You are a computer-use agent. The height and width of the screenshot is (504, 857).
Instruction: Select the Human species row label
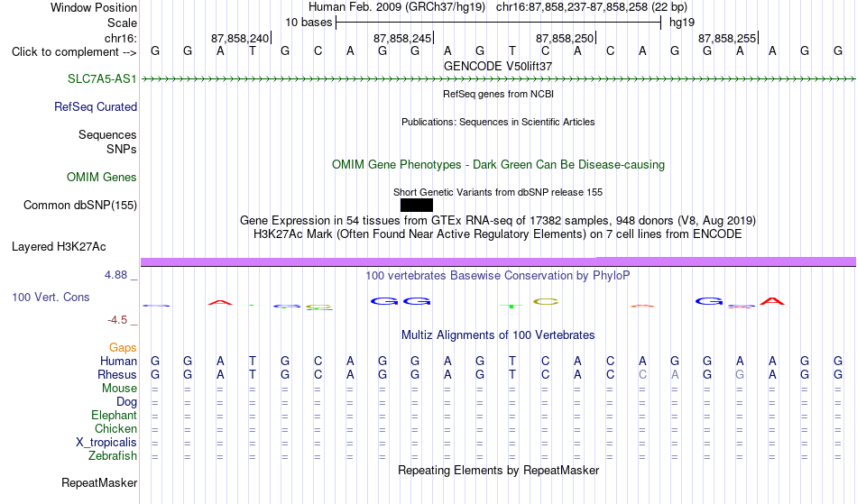tap(118, 361)
